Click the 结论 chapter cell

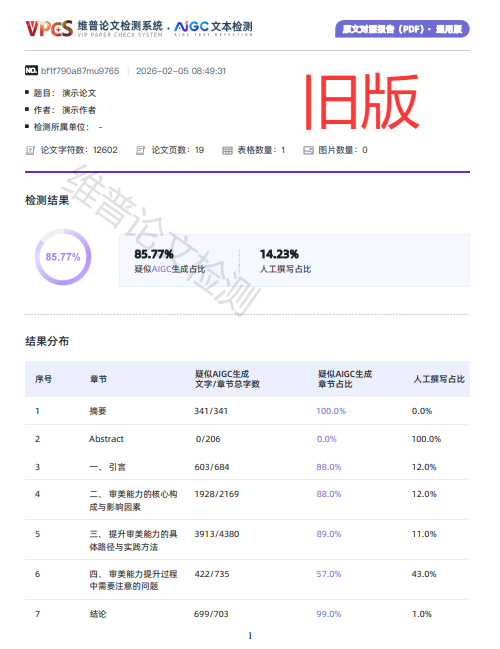click(x=98, y=614)
